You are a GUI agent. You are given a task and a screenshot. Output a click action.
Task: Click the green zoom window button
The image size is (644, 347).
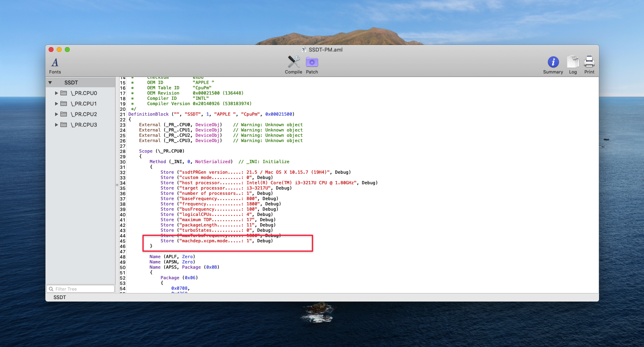(67, 50)
